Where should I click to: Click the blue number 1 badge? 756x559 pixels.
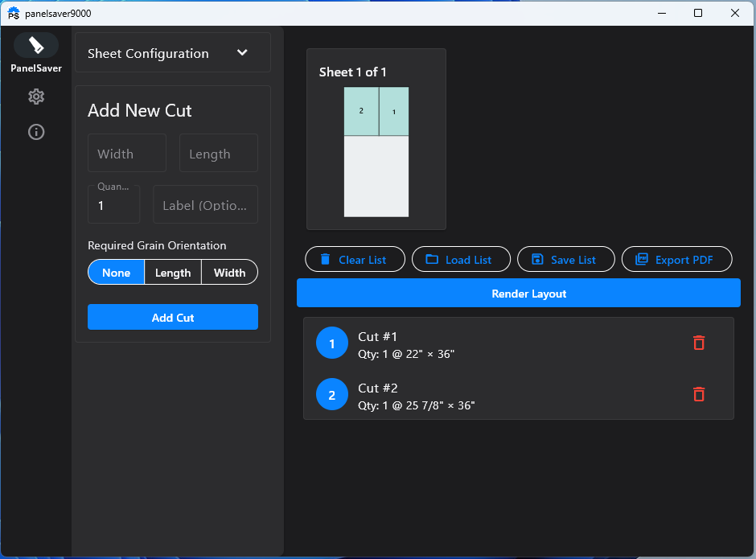coord(331,343)
